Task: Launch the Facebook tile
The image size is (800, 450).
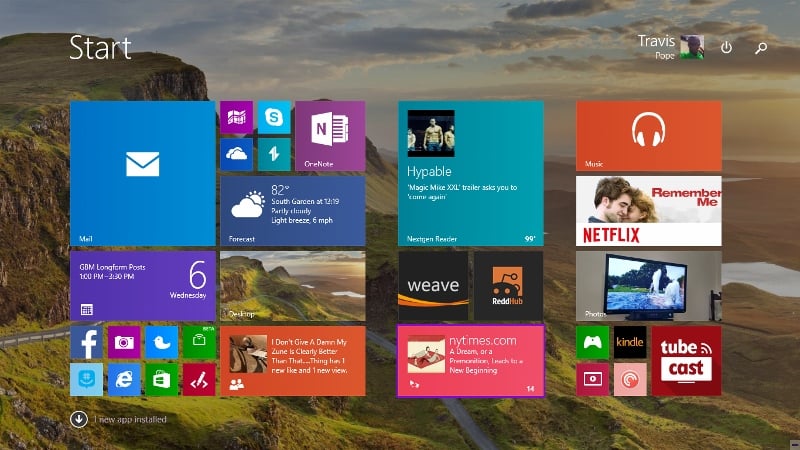Action: (86, 342)
